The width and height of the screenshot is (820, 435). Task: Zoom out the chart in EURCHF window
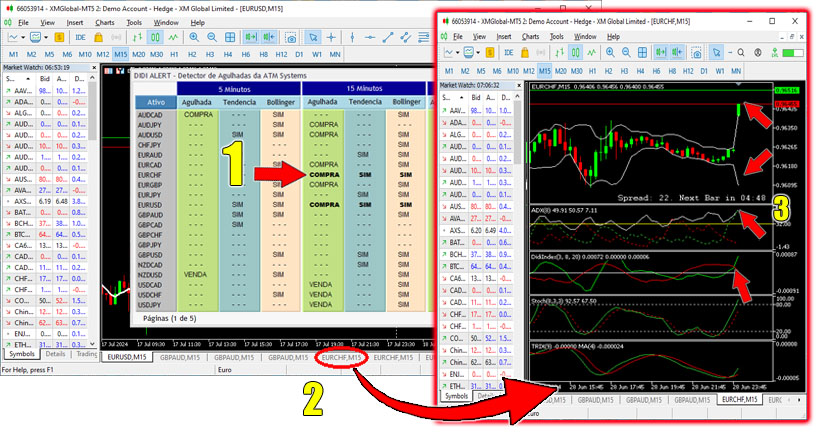coord(626,52)
